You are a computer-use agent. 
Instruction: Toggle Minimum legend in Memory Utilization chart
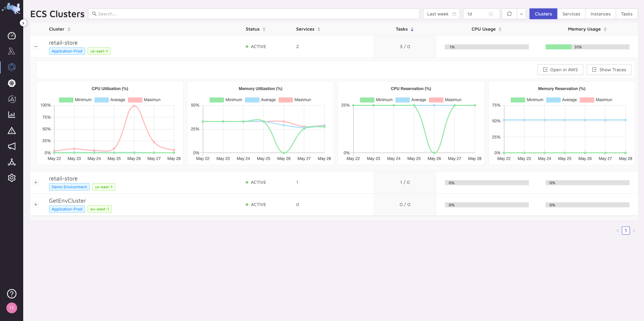click(x=226, y=100)
